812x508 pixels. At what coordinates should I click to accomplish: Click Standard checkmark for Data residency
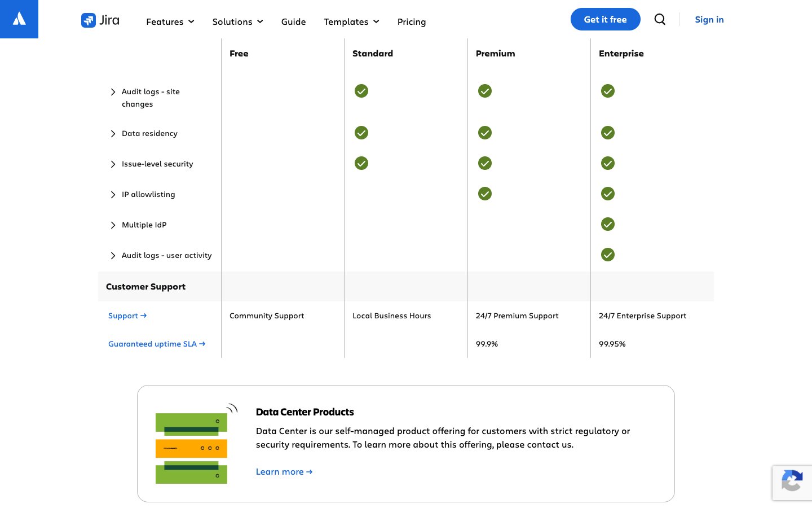point(361,133)
